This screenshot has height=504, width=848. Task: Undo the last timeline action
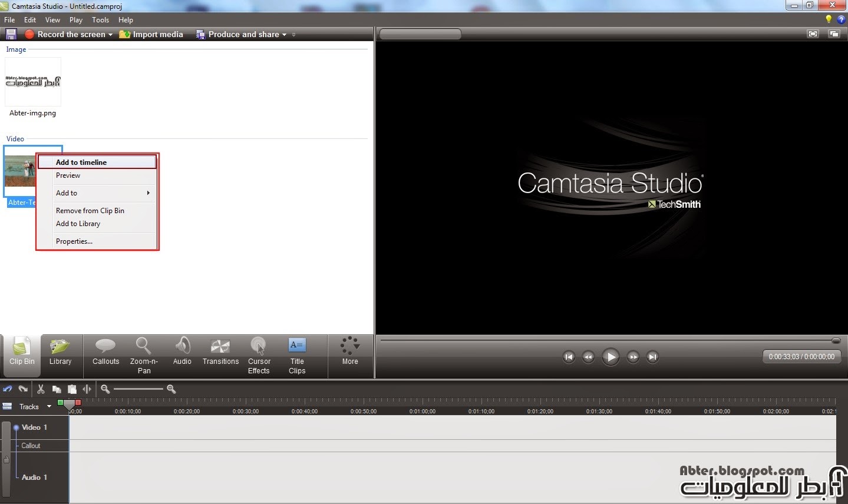coord(8,389)
